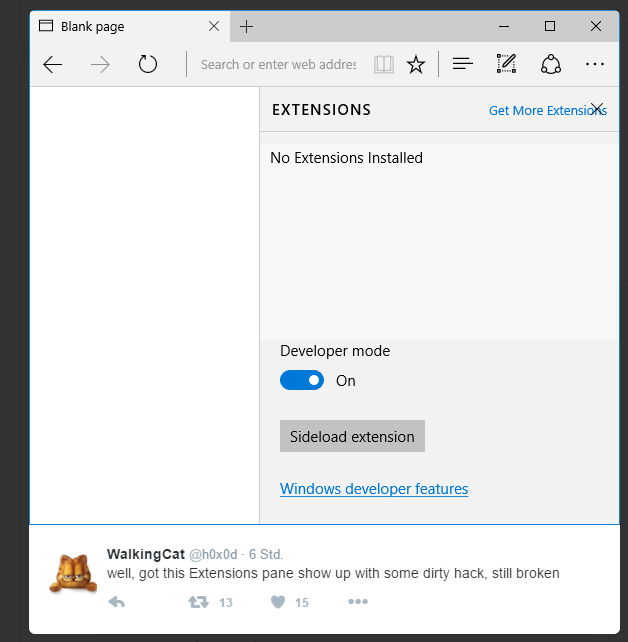Open a new tab with plus button
The image size is (628, 642).
click(246, 26)
